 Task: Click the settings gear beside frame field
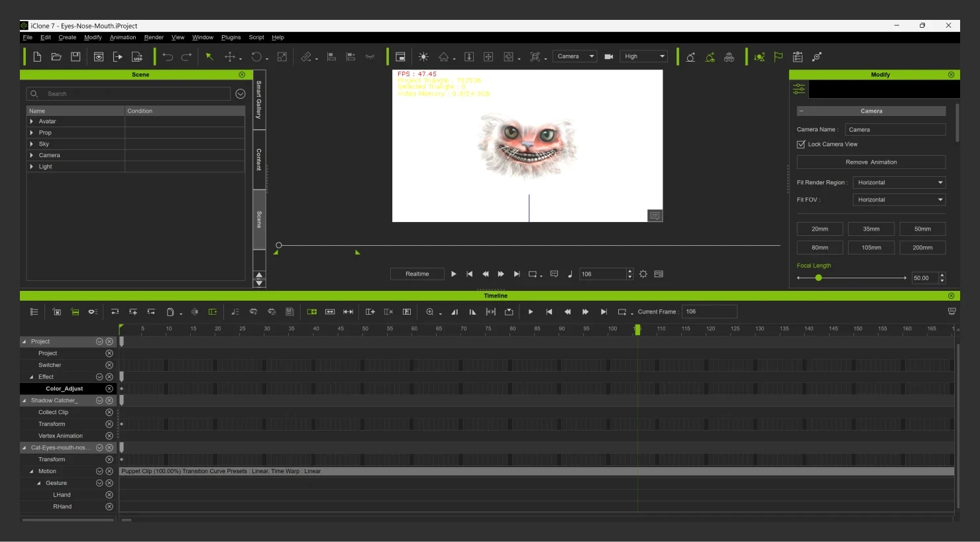[643, 274]
